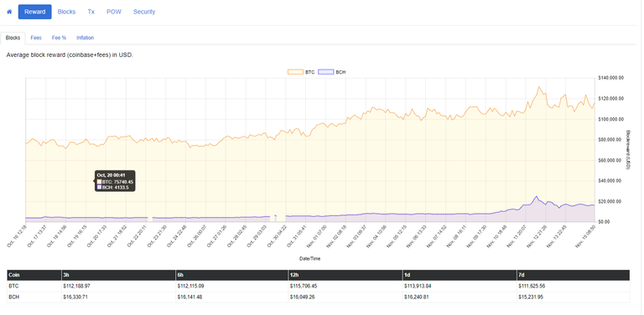This screenshot has height=315, width=644.
Task: Go to the home page via house icon
Action: pos(9,12)
